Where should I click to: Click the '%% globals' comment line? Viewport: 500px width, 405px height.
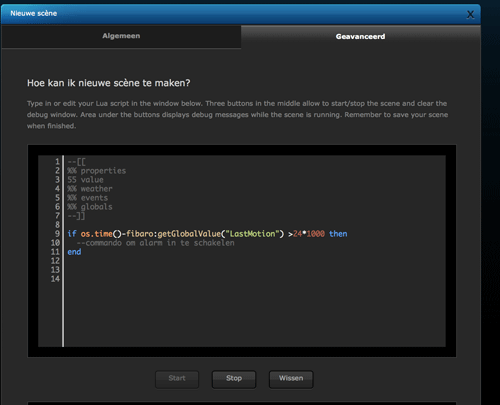[x=90, y=207]
